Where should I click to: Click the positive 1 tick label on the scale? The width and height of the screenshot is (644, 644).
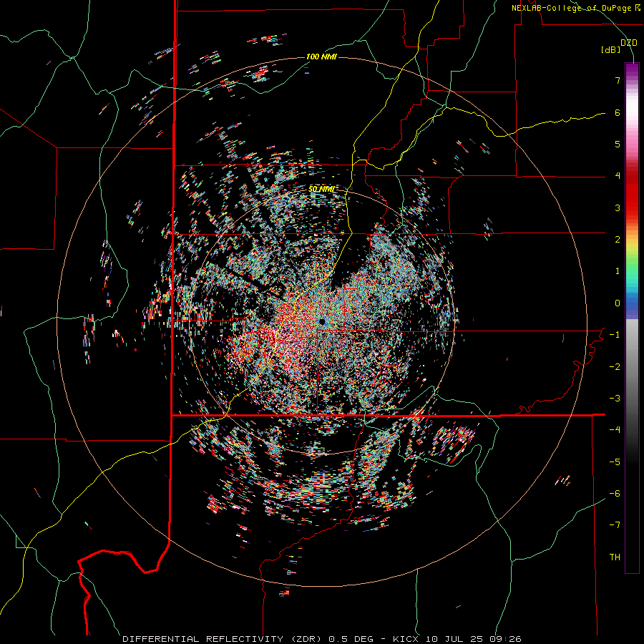(x=618, y=271)
